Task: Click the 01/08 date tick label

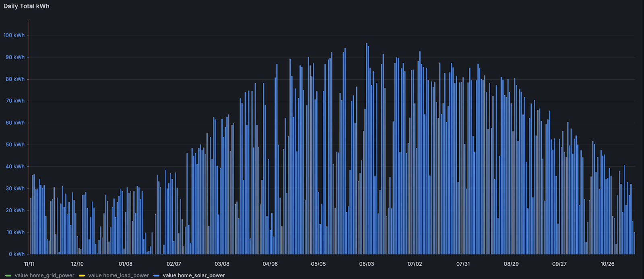Action: coord(126,264)
